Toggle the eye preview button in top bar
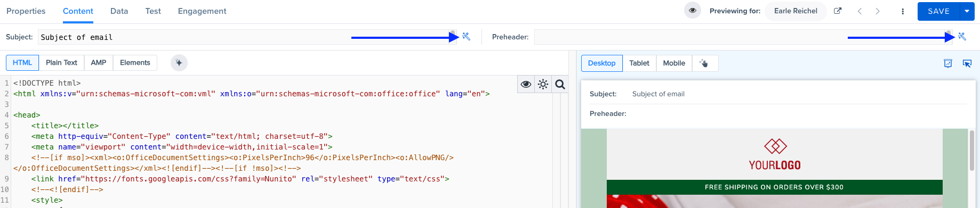This screenshot has height=208, width=980. click(693, 11)
